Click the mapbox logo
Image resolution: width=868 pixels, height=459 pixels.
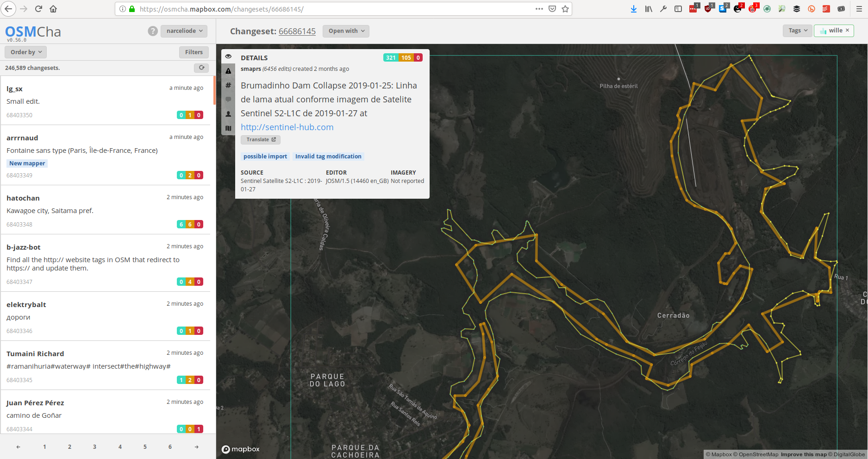click(241, 449)
